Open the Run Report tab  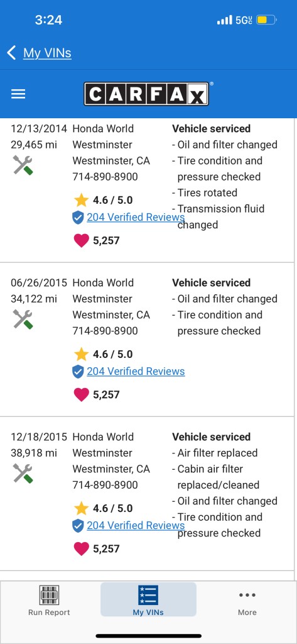coord(49,600)
